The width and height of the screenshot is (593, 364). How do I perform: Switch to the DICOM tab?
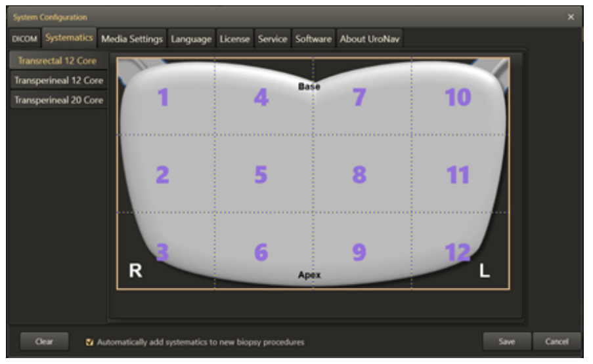(x=24, y=39)
